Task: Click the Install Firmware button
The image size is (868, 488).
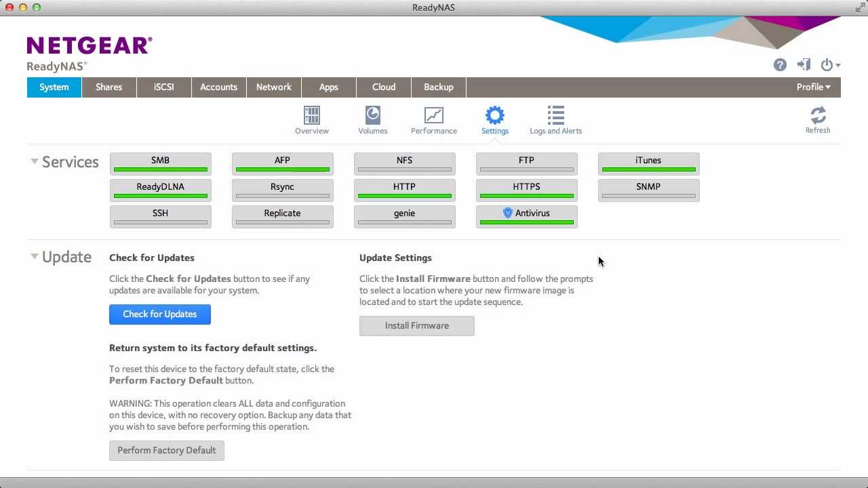Action: coord(417,325)
